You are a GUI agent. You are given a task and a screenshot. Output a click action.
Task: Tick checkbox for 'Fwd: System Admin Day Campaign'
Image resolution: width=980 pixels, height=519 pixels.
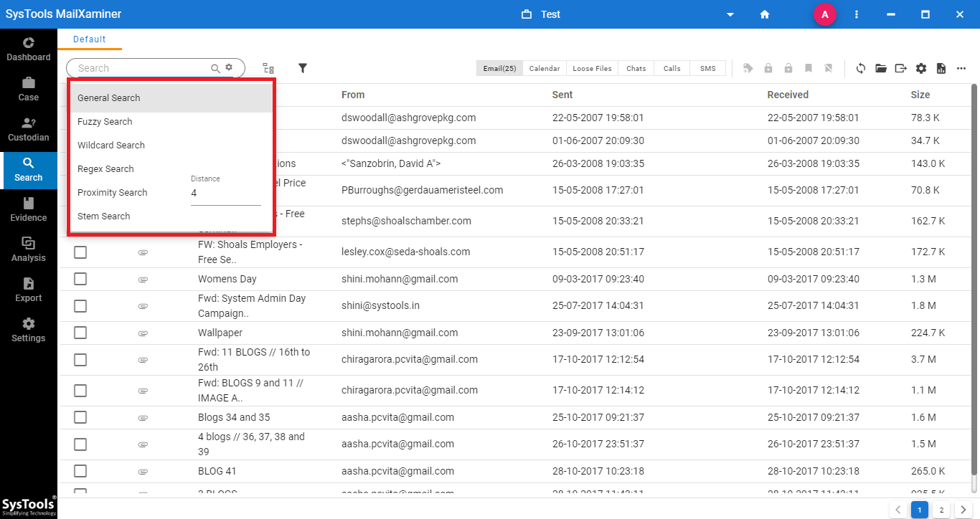click(x=80, y=306)
